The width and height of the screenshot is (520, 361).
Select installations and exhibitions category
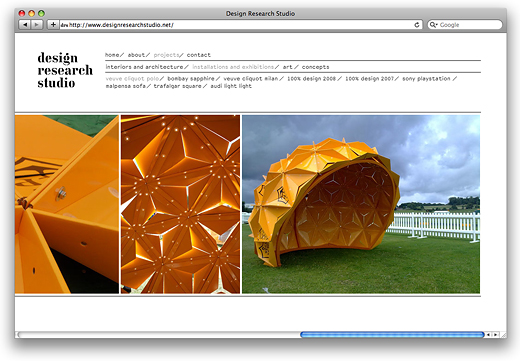(233, 67)
